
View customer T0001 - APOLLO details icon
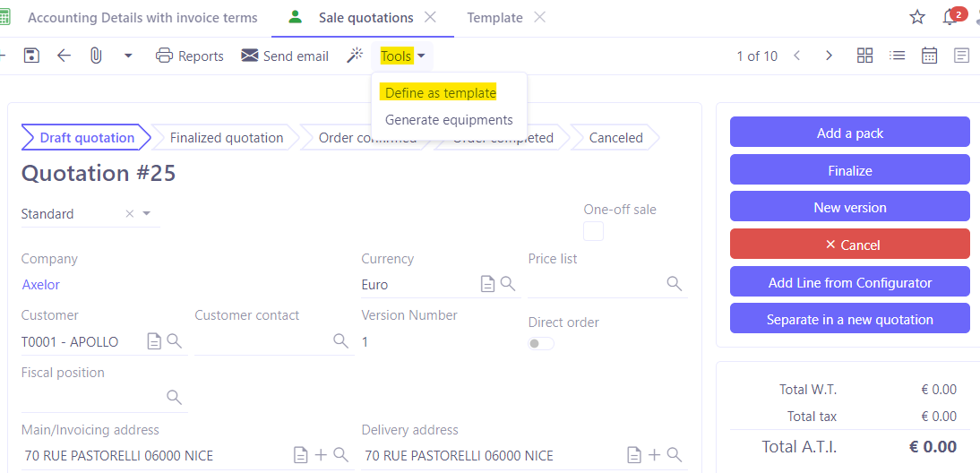tap(154, 341)
